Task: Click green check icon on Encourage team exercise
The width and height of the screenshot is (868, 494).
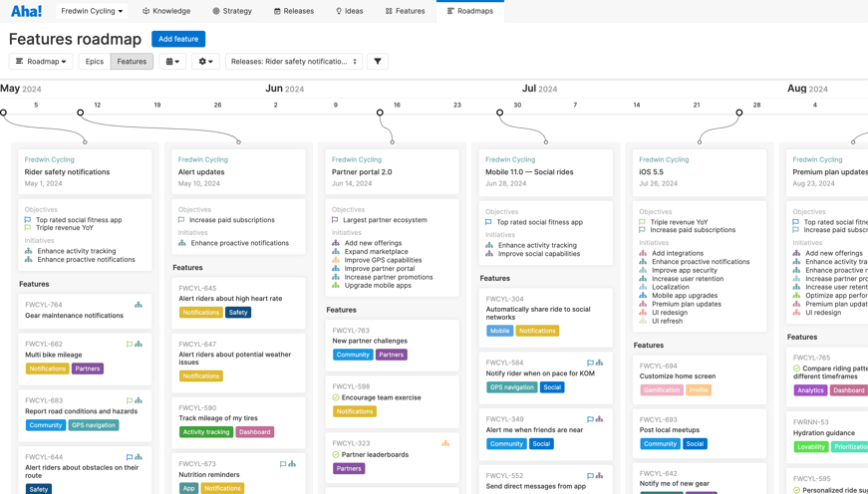Action: 336,397
